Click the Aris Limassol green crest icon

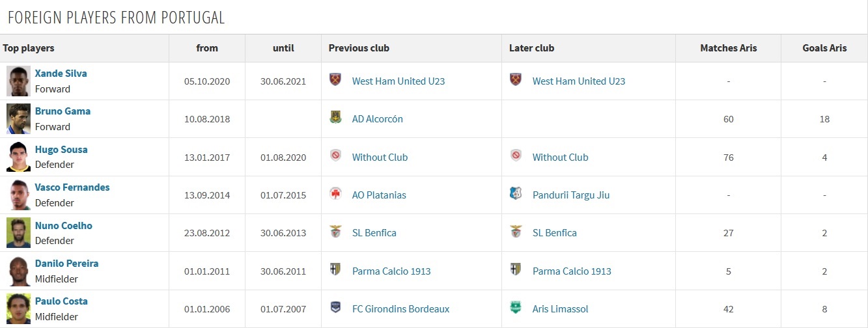516,308
